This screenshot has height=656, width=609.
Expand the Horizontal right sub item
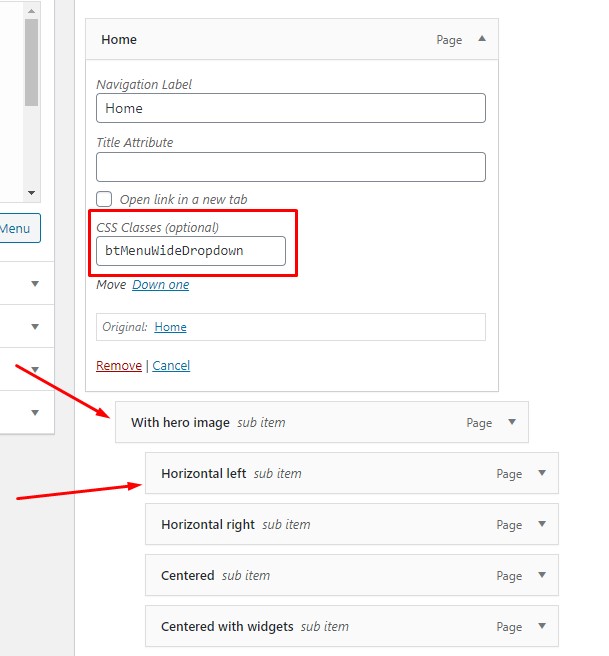click(x=542, y=524)
